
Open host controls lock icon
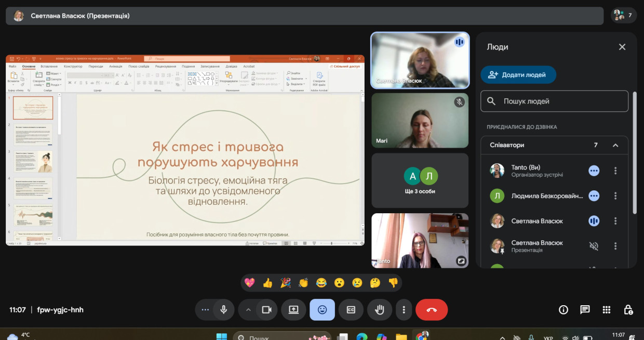click(x=628, y=310)
